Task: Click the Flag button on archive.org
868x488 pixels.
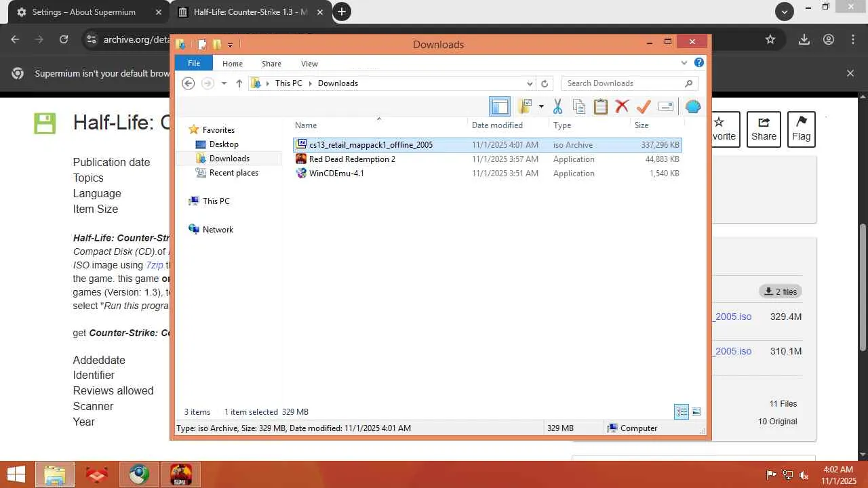Action: [x=802, y=129]
